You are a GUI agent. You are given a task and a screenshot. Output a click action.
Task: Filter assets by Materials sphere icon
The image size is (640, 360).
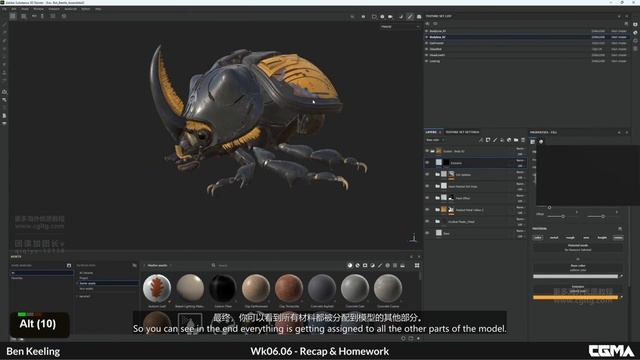pyautogui.click(x=350, y=265)
